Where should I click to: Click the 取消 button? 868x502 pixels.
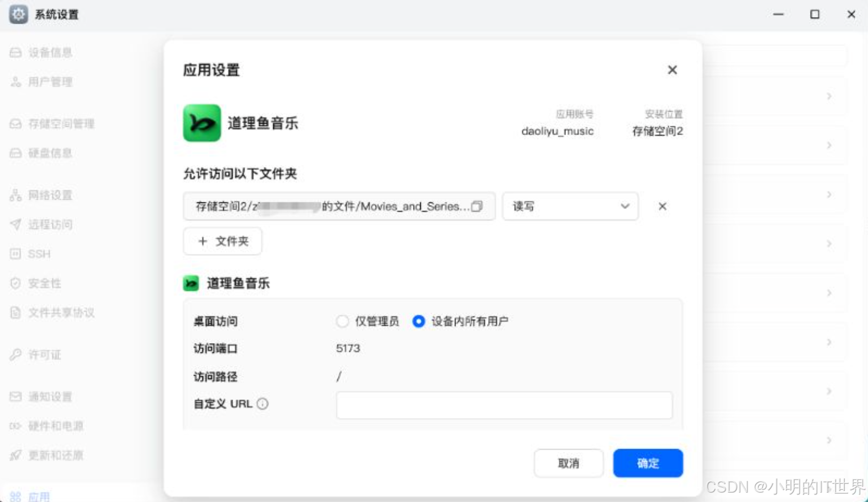pyautogui.click(x=568, y=463)
